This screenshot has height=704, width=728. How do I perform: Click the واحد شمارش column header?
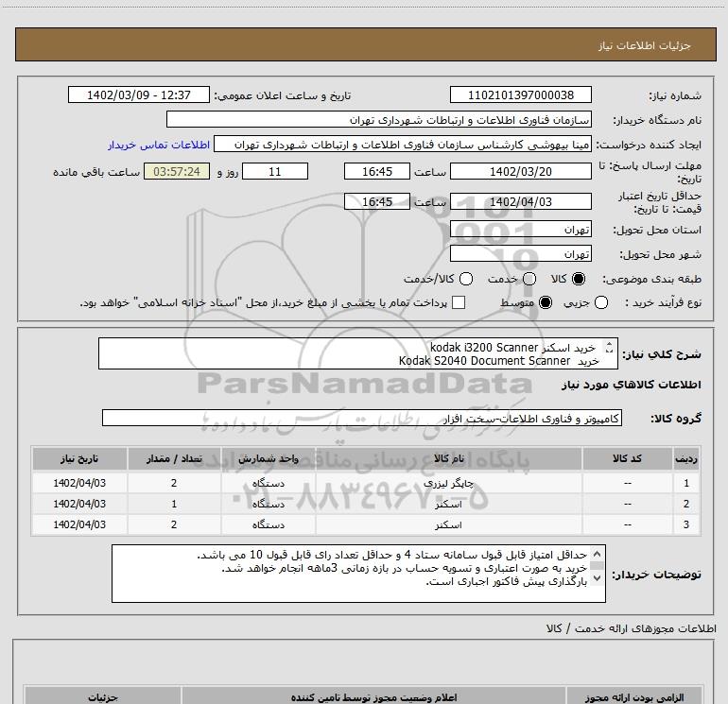pyautogui.click(x=268, y=459)
